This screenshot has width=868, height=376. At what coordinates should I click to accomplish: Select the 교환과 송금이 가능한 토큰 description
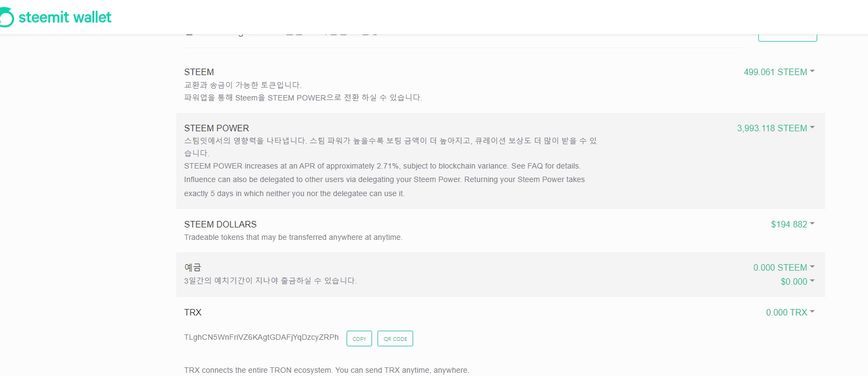243,85
